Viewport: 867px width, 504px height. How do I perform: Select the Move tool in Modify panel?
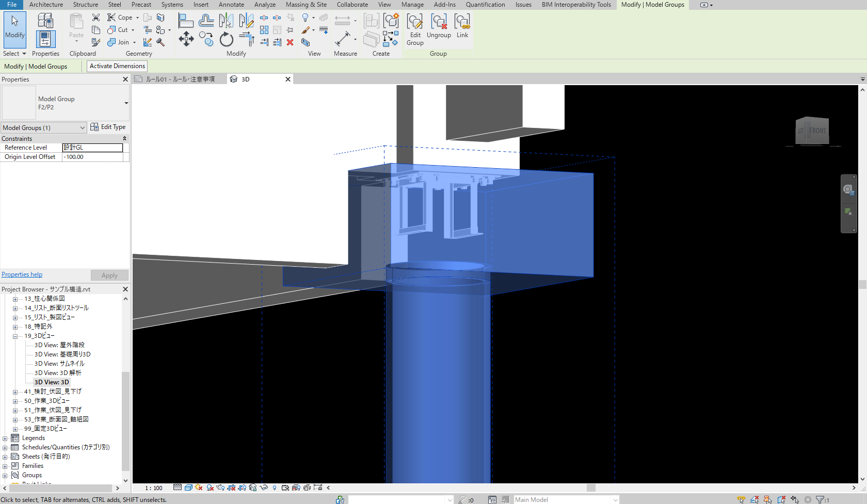186,38
